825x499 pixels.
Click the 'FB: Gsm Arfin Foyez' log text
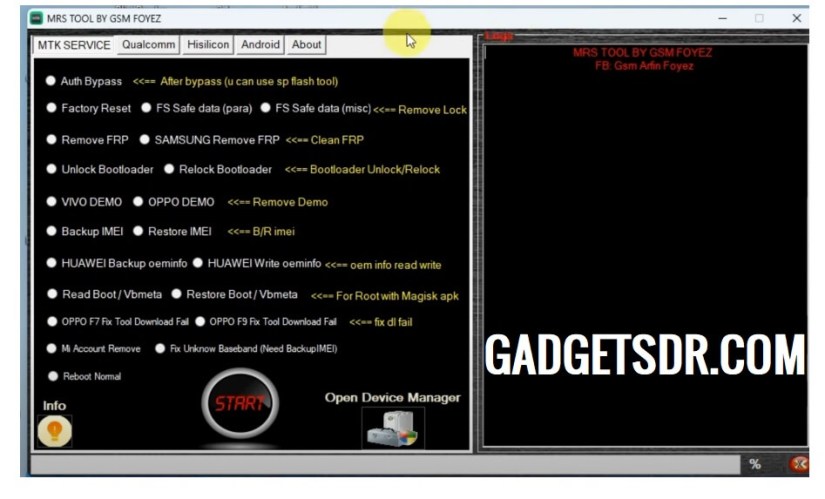pyautogui.click(x=644, y=66)
